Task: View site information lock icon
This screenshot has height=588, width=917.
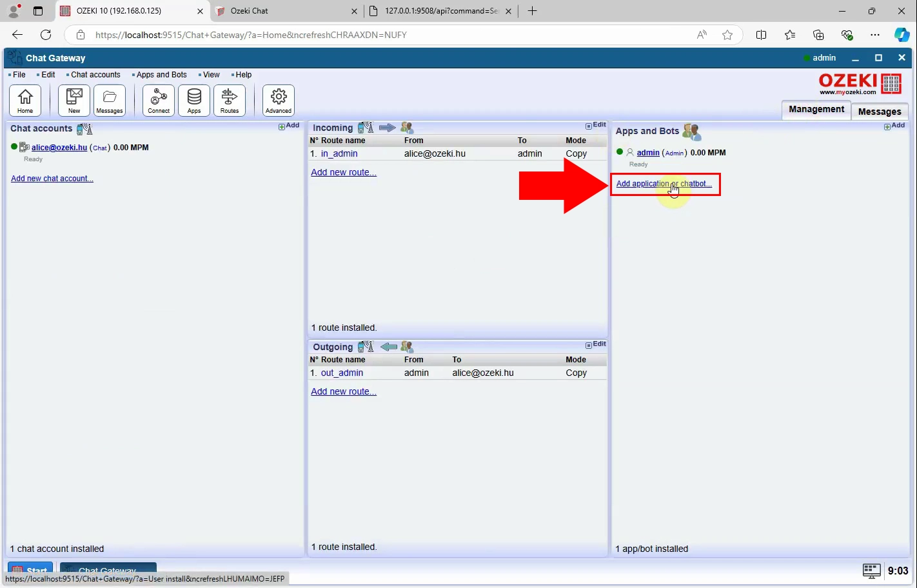Action: [x=81, y=35]
